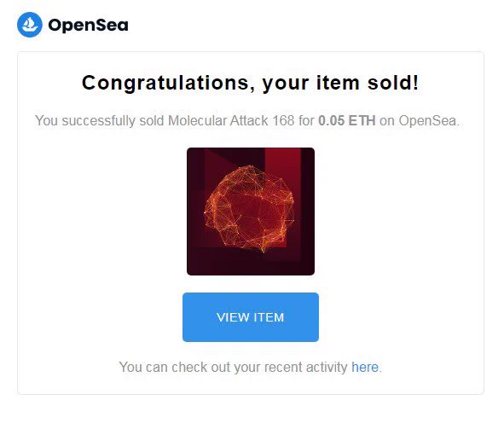Click the word 'ITEM' on the blue button
The height and width of the screenshot is (429, 504).
[x=269, y=317]
